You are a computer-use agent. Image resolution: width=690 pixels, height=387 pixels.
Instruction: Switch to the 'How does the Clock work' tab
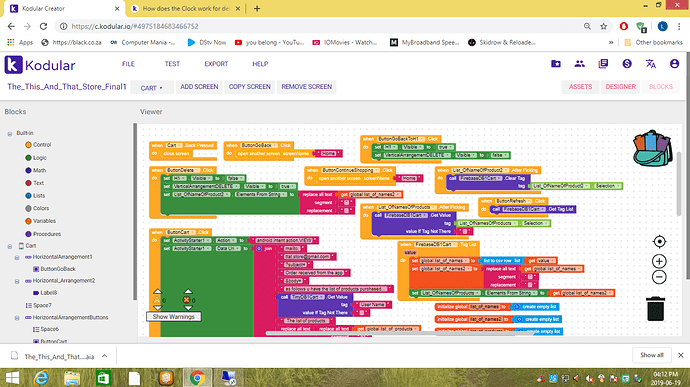(187, 8)
